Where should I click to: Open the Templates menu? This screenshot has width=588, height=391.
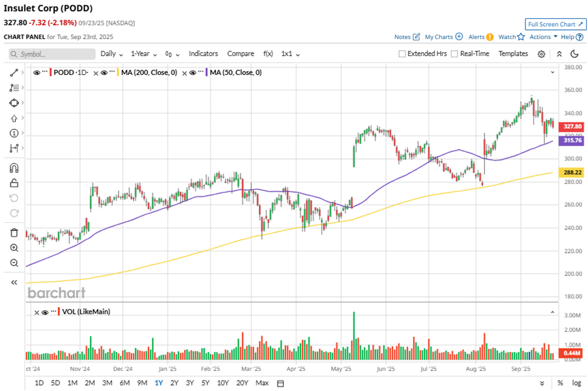click(513, 53)
